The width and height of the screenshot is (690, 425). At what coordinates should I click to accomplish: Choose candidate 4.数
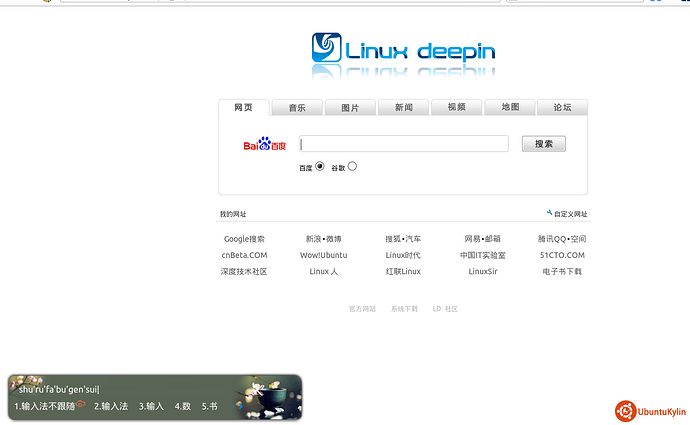tap(183, 406)
